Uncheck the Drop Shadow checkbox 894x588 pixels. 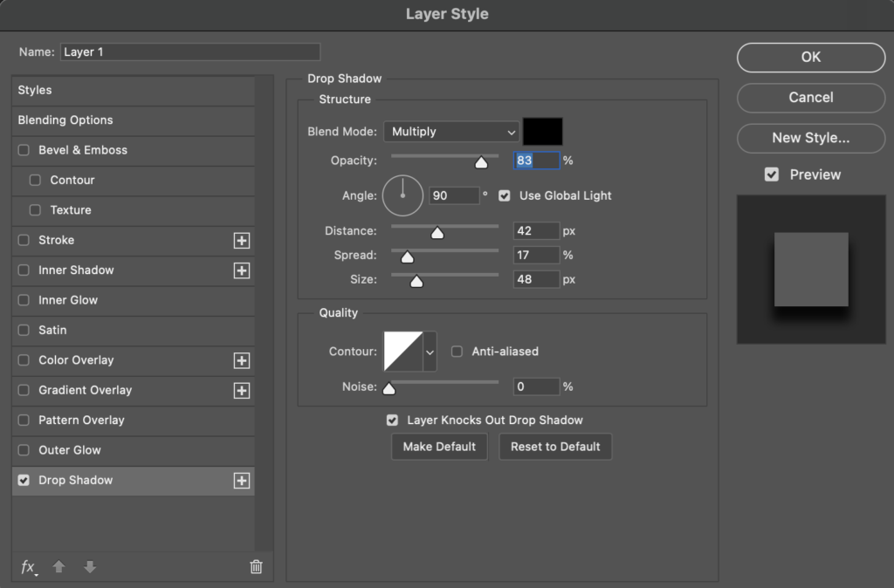pos(24,481)
